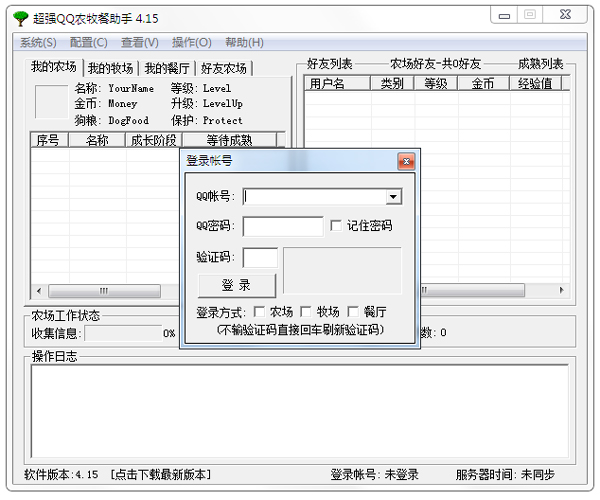This screenshot has height=500, width=600.
Task: Click the 收集信息 progress bar
Action: pos(123,333)
